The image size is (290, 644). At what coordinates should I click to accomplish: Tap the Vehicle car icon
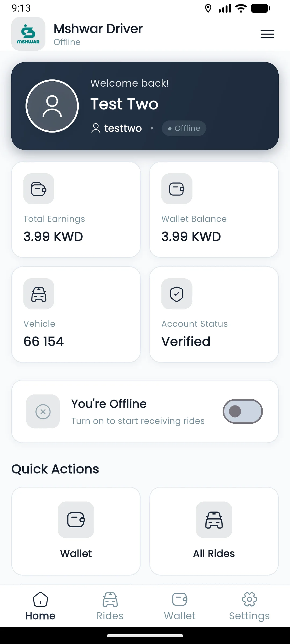click(x=39, y=294)
